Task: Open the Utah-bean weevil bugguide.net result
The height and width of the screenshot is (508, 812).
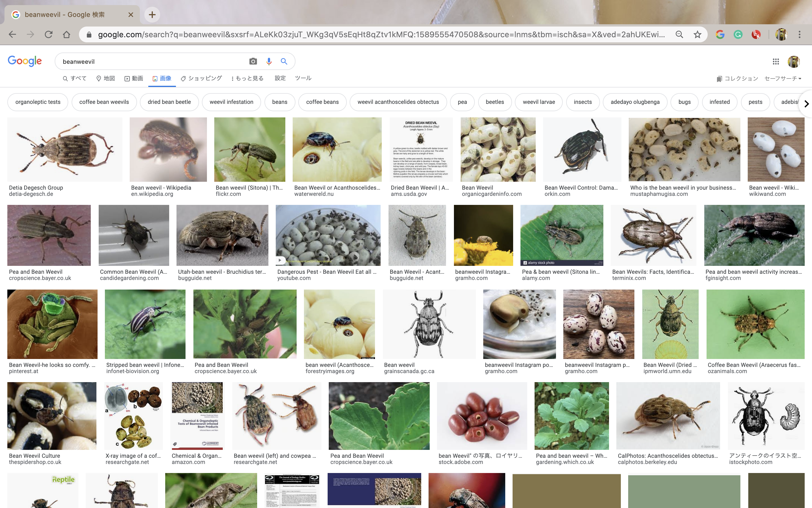Action: pyautogui.click(x=222, y=235)
